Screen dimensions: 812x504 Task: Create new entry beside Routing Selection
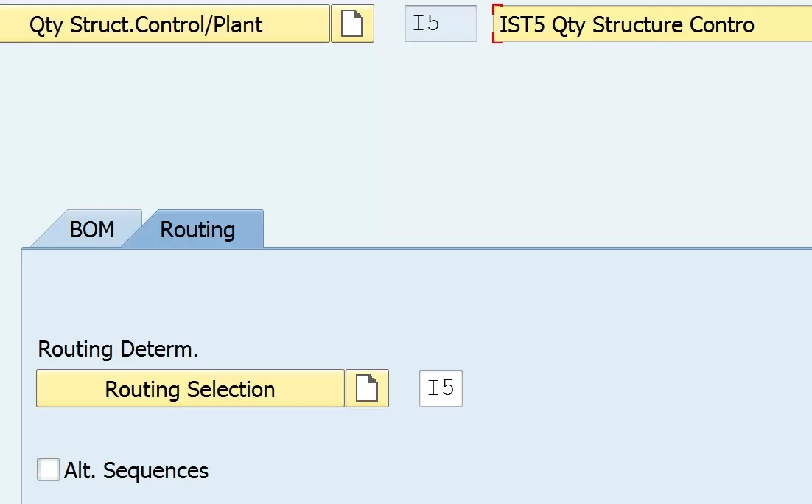point(367,388)
